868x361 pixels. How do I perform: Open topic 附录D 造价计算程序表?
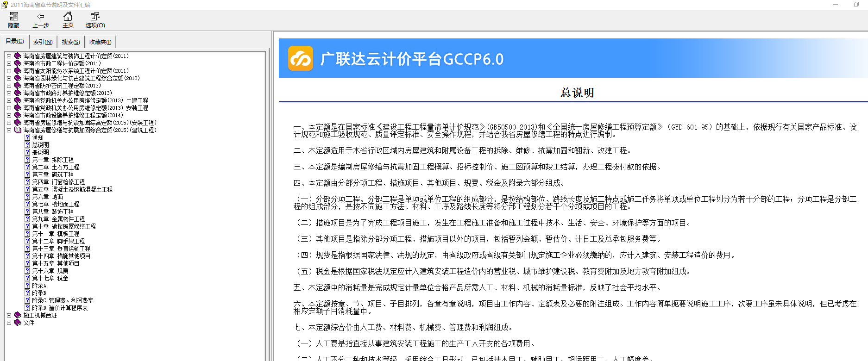(x=60, y=308)
